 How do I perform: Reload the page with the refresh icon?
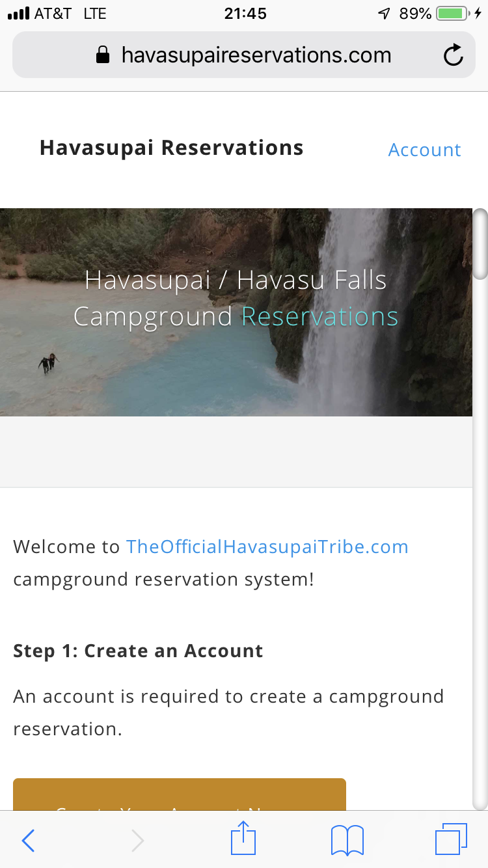[x=454, y=55]
